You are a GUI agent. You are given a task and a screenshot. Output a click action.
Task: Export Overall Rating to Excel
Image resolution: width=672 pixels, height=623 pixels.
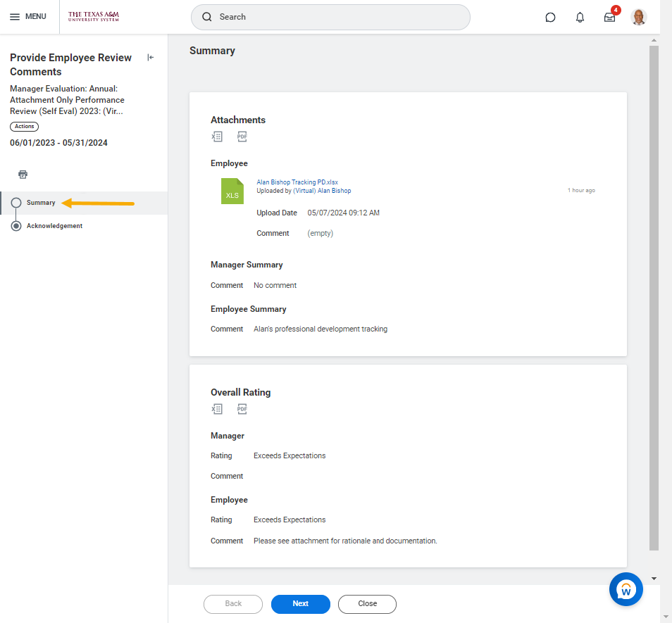coord(217,409)
